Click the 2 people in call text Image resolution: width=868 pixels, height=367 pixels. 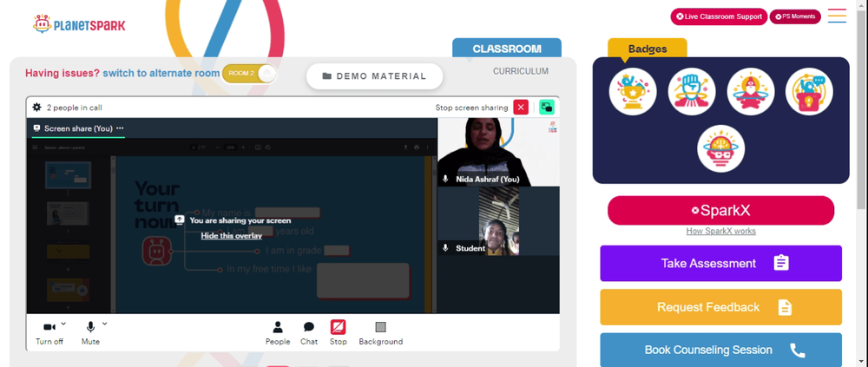tap(74, 108)
